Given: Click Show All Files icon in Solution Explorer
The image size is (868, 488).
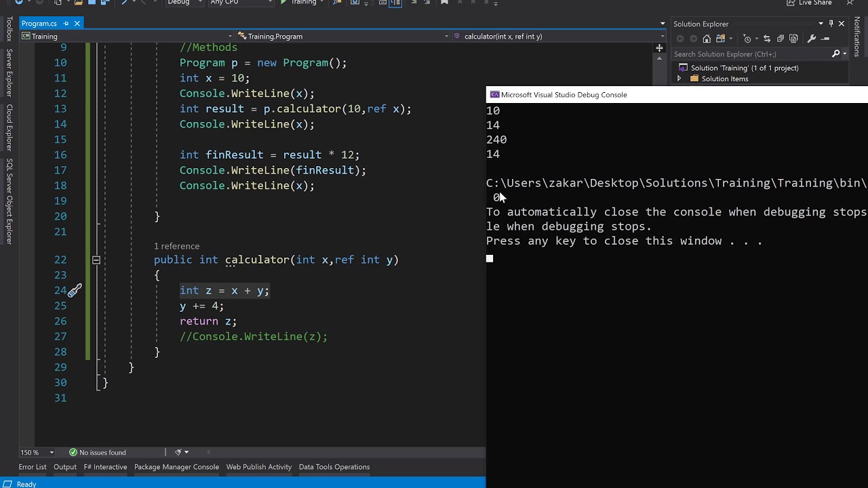Looking at the screenshot, I should coord(794,39).
